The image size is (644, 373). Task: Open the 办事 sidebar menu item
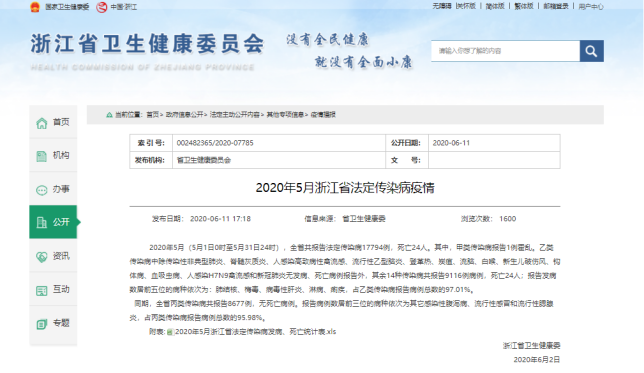[x=53, y=189]
